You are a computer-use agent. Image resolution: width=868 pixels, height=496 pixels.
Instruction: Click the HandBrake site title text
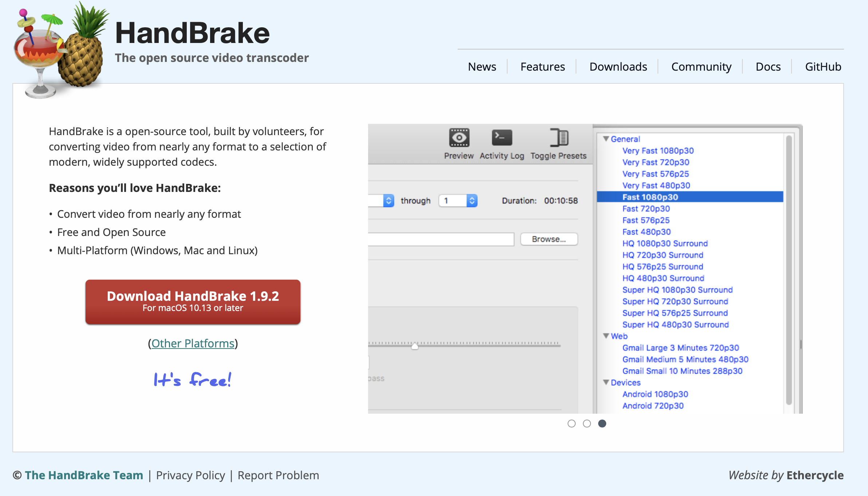[x=192, y=33]
